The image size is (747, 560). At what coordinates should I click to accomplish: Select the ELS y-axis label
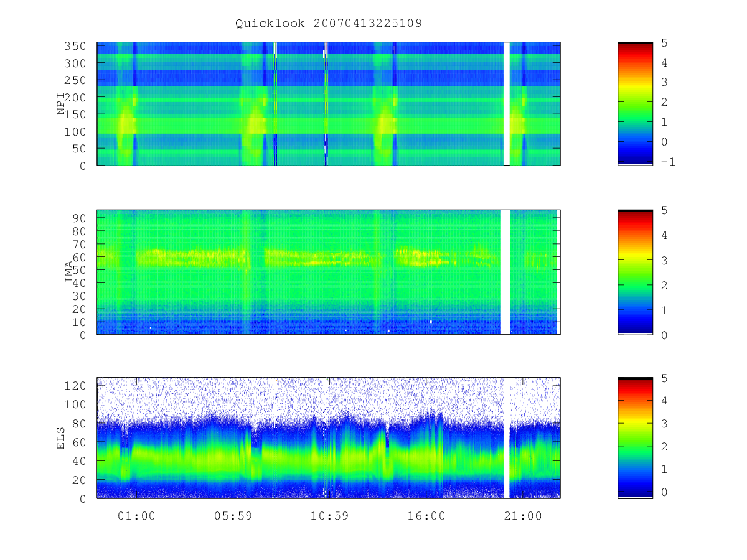click(62, 438)
